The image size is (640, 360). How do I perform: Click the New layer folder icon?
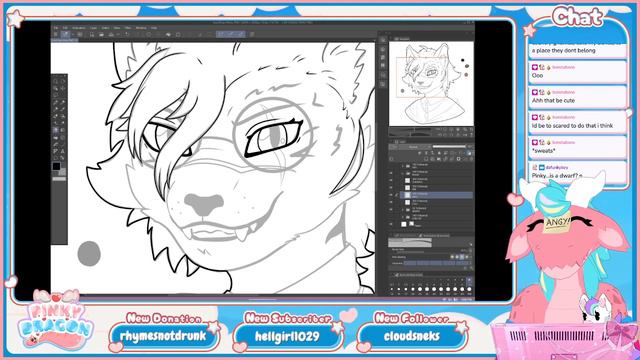coord(439,159)
